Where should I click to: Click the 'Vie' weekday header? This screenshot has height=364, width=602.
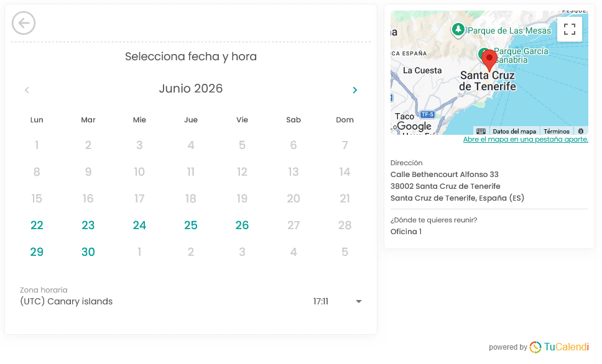click(x=243, y=120)
